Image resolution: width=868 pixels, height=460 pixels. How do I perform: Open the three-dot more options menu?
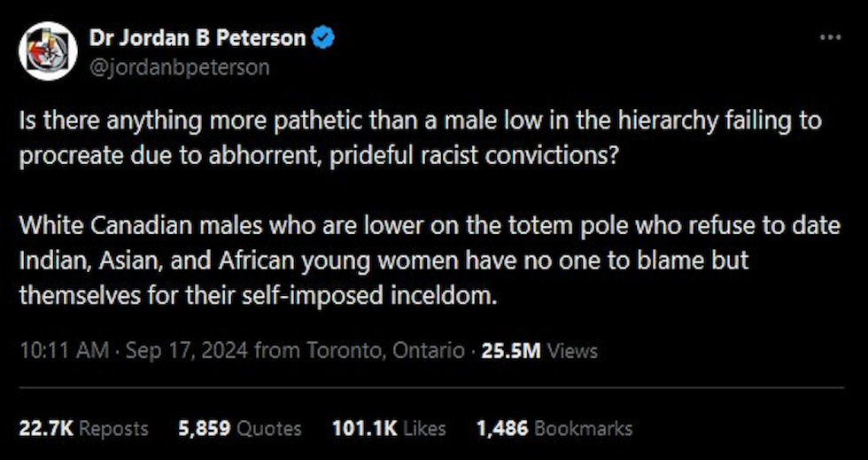pyautogui.click(x=830, y=38)
